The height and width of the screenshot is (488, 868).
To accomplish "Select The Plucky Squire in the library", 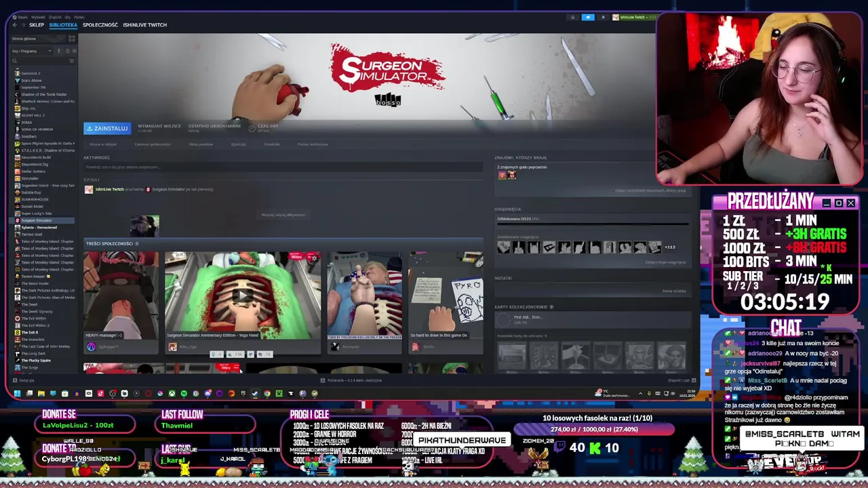I will pos(35,360).
